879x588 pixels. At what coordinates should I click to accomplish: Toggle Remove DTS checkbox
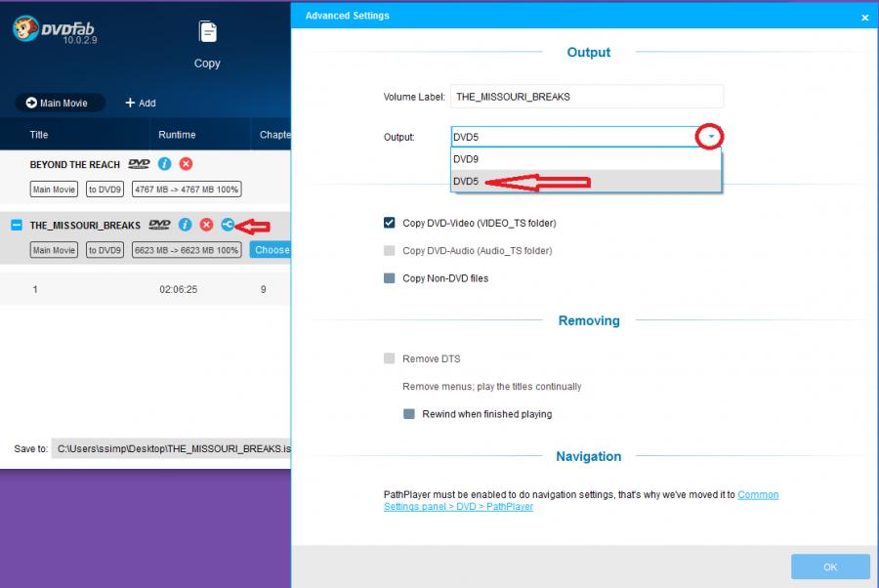[389, 358]
